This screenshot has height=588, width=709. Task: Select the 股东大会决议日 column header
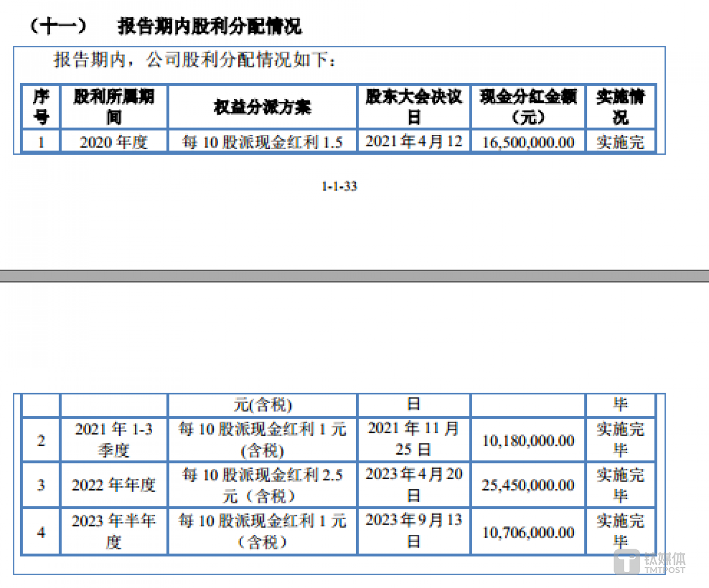414,107
